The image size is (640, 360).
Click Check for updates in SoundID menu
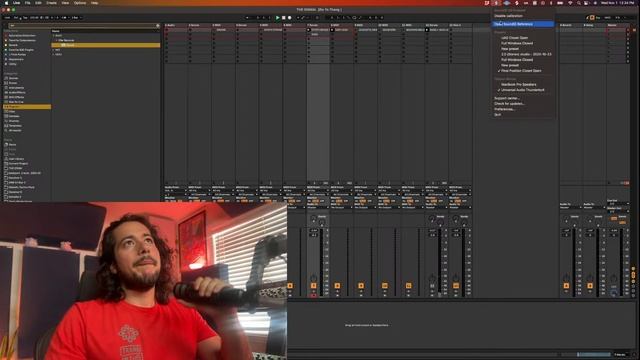509,104
